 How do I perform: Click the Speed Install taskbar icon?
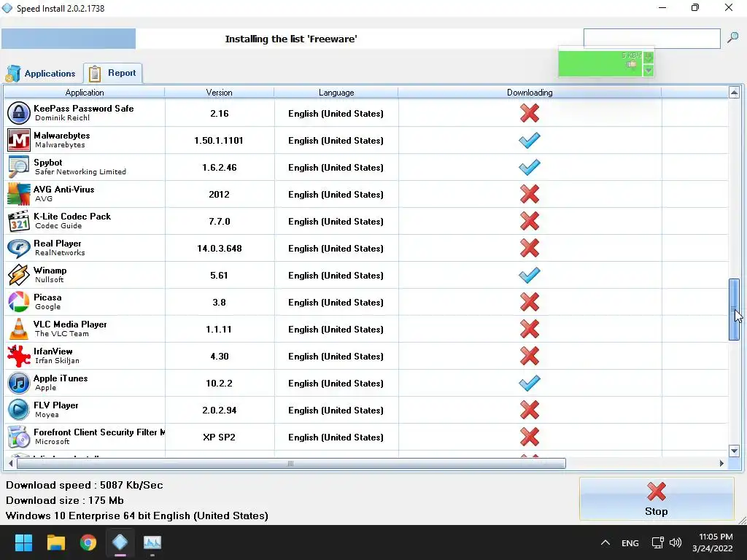[120, 542]
